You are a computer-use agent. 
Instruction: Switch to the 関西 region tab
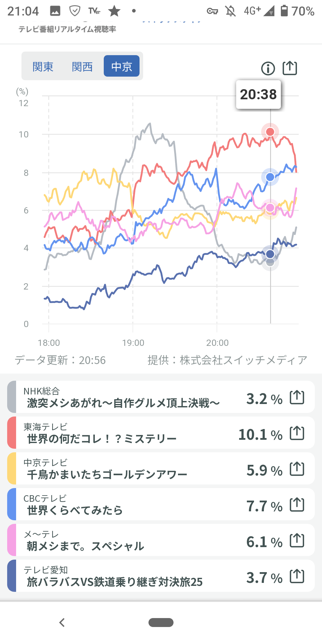tap(82, 66)
